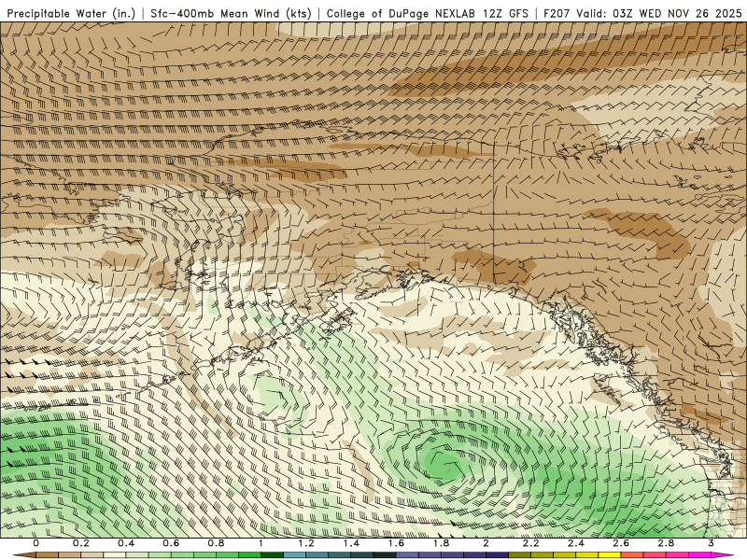Click the '0.2' color scale label
Screen dimensions: 747x560
(x=81, y=543)
